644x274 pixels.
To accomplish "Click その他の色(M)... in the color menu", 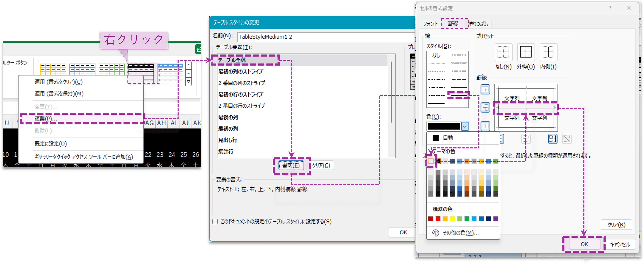I will click(x=460, y=233).
